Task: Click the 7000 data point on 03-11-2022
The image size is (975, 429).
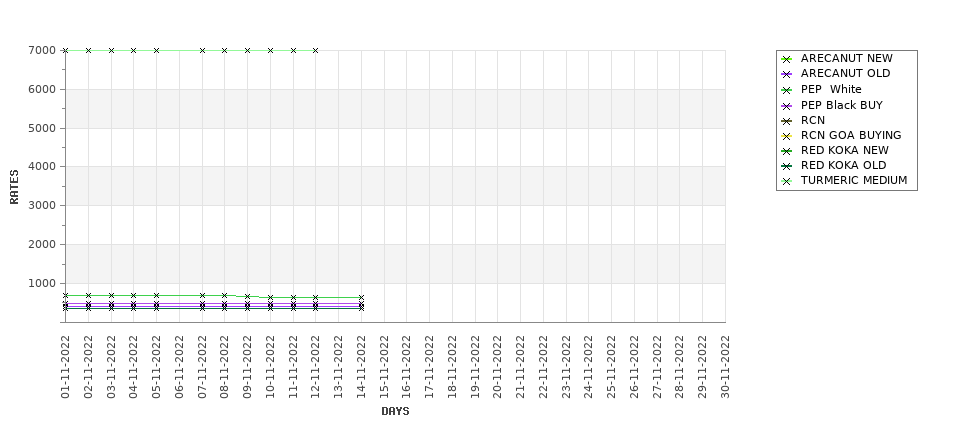Action: (111, 50)
